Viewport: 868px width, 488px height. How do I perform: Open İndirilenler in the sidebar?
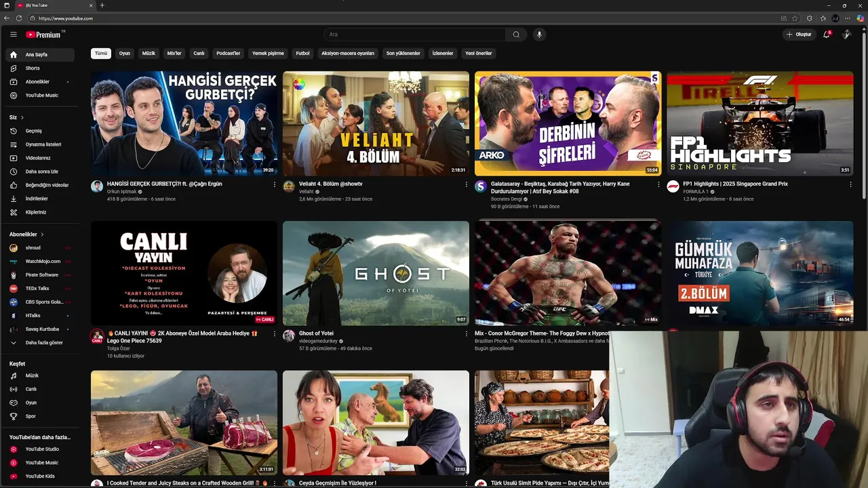pos(39,199)
